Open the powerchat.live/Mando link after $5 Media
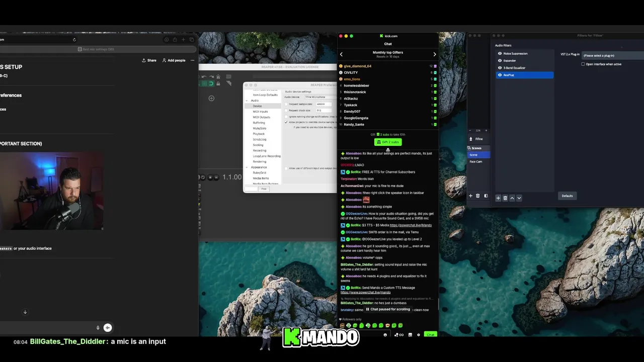The height and width of the screenshot is (362, 644). 411,225
